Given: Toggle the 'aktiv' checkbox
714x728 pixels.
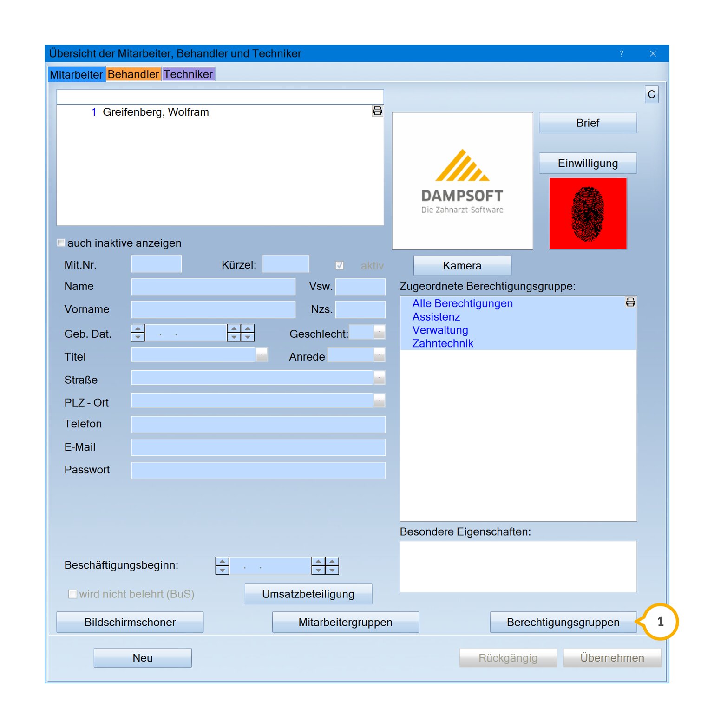Looking at the screenshot, I should pos(340,265).
